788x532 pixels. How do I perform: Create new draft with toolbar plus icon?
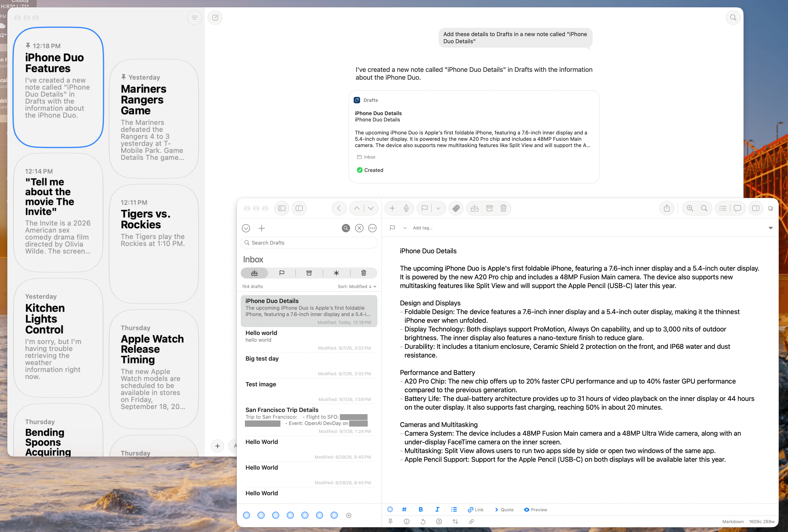[x=392, y=208]
